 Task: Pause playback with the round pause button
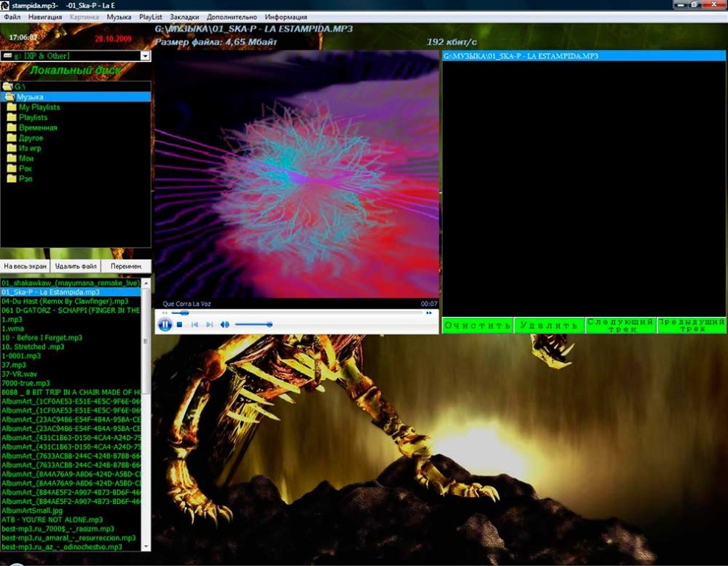coord(165,324)
